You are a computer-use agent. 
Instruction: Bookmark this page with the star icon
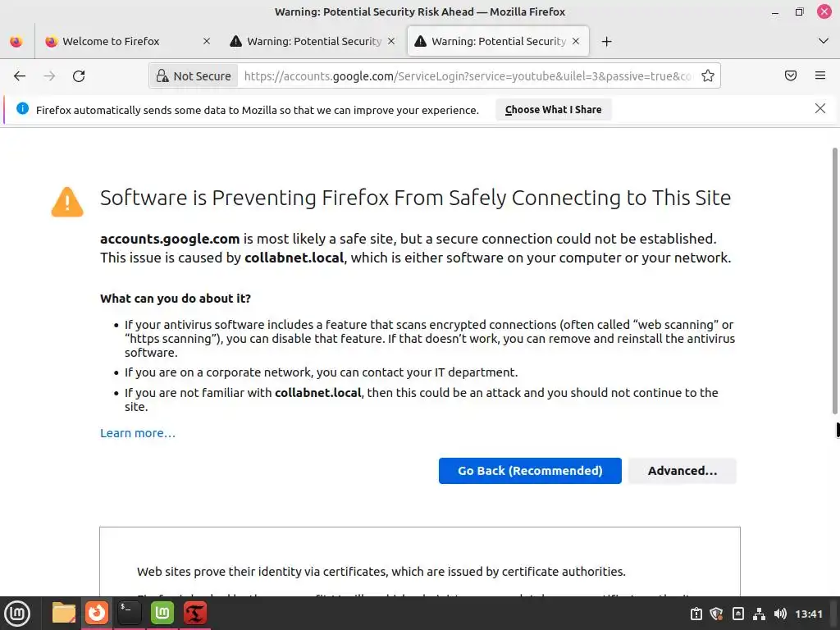pos(708,76)
